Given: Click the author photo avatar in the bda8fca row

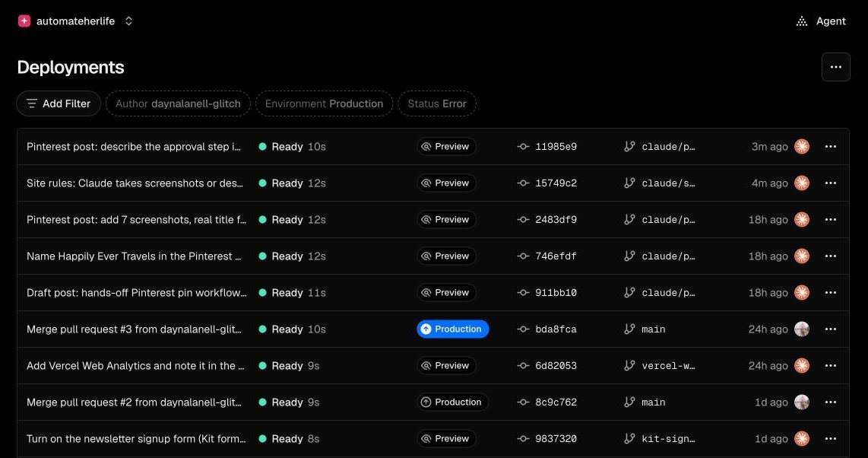Looking at the screenshot, I should [x=802, y=329].
